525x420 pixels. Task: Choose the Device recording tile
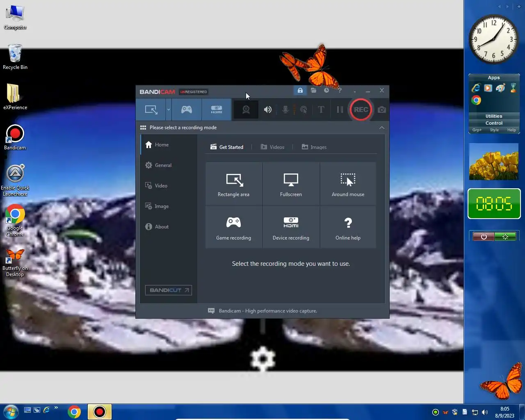tap(291, 227)
